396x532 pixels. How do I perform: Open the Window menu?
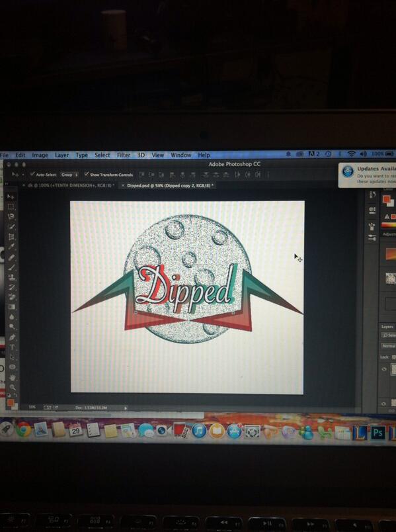tap(180, 155)
